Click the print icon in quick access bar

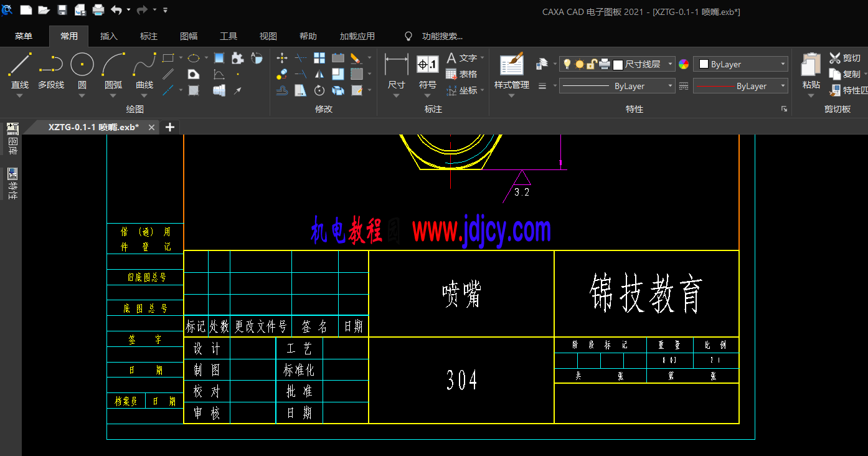98,10
